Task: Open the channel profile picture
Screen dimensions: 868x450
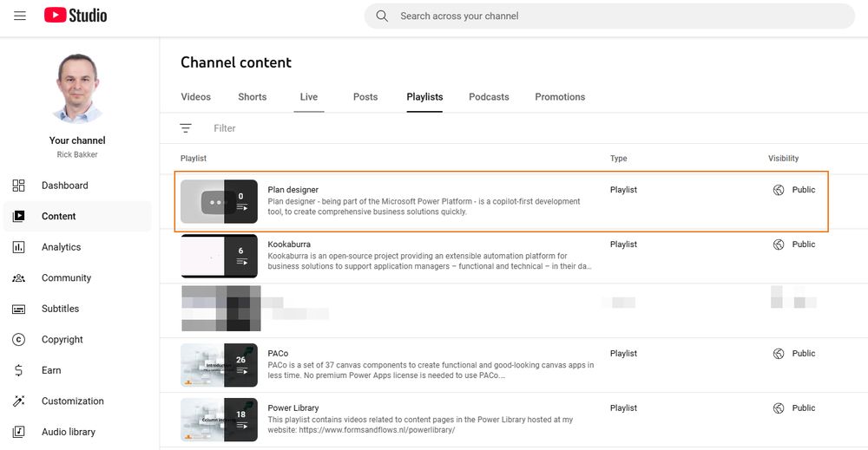Action: click(77, 88)
